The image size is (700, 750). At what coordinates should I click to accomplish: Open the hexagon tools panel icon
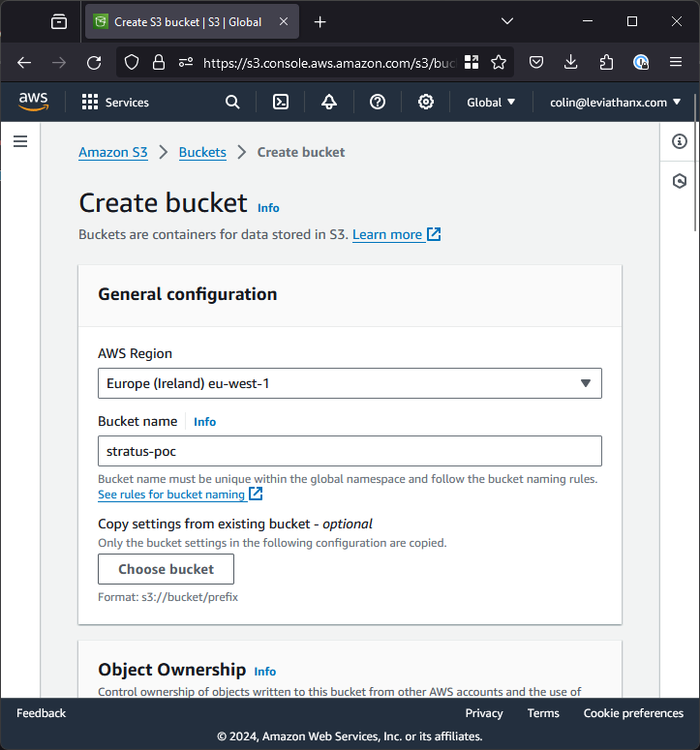[680, 181]
